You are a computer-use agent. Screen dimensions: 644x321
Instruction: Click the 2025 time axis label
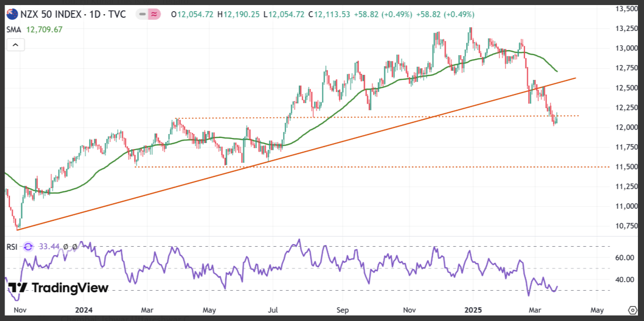coord(474,309)
